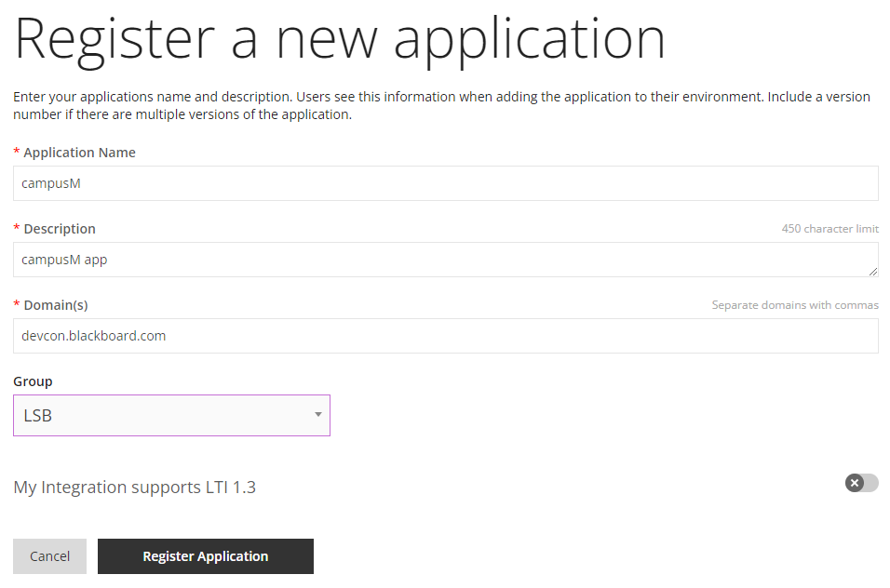The width and height of the screenshot is (890, 588).
Task: Click the red asterisk beside Description
Action: (17, 229)
